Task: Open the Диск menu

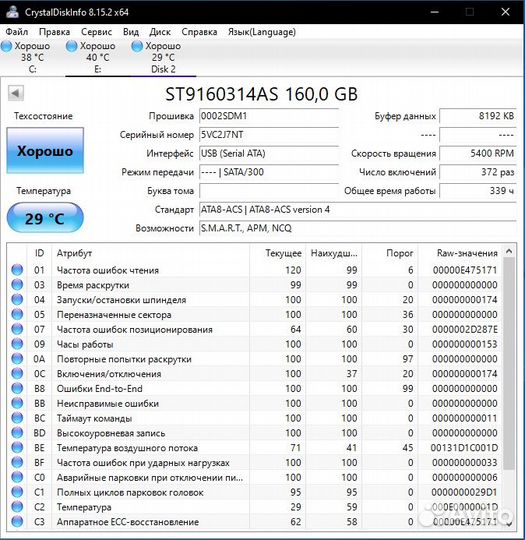Action: [160, 32]
